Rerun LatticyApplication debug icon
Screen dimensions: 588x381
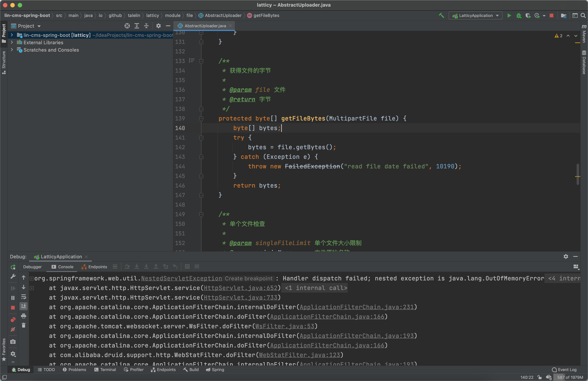[x=13, y=267]
